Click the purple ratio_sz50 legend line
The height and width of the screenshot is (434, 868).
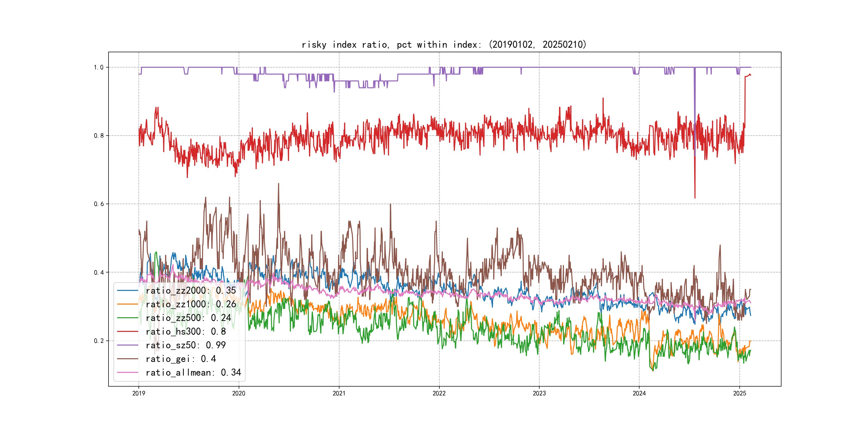(x=127, y=345)
